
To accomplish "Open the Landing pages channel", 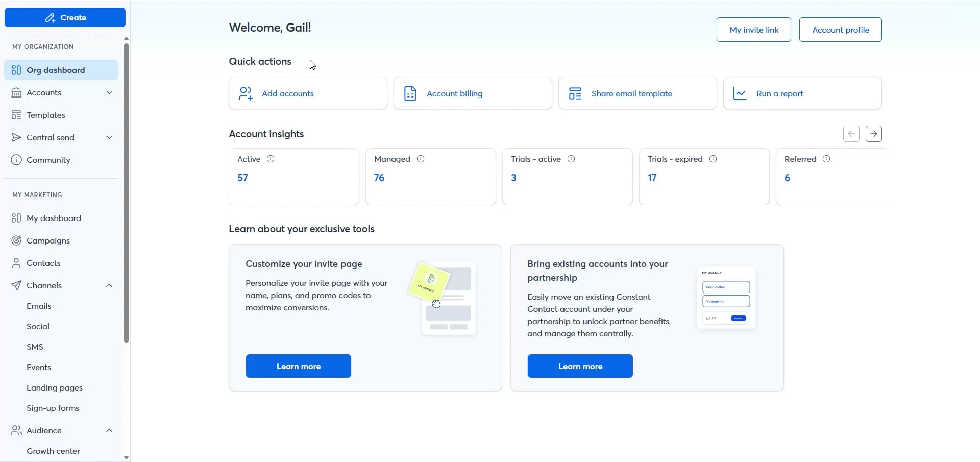I will 55,387.
